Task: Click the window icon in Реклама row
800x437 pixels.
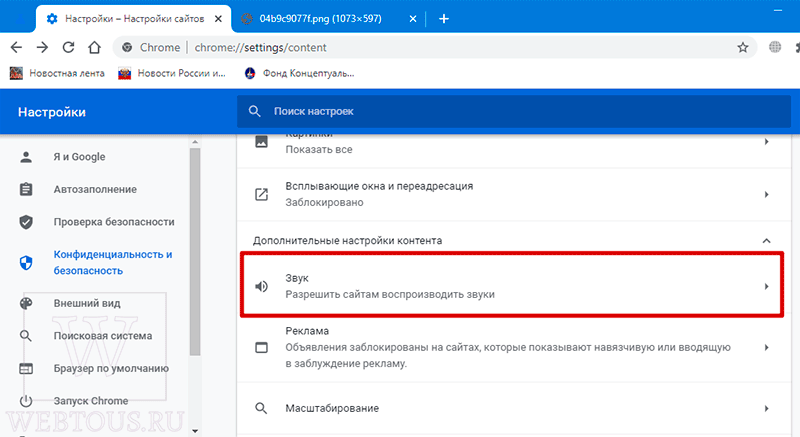Action: pyautogui.click(x=261, y=348)
